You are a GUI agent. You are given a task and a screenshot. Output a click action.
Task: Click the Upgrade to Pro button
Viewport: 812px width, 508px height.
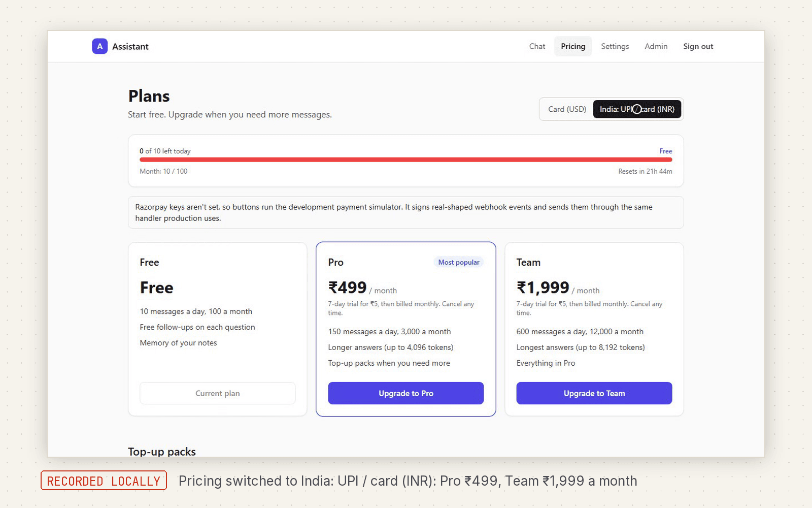click(405, 393)
